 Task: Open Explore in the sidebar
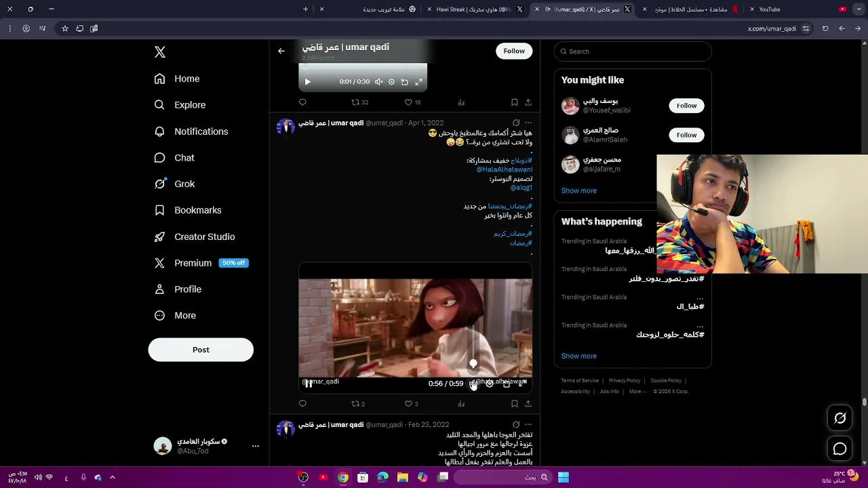tap(180, 105)
